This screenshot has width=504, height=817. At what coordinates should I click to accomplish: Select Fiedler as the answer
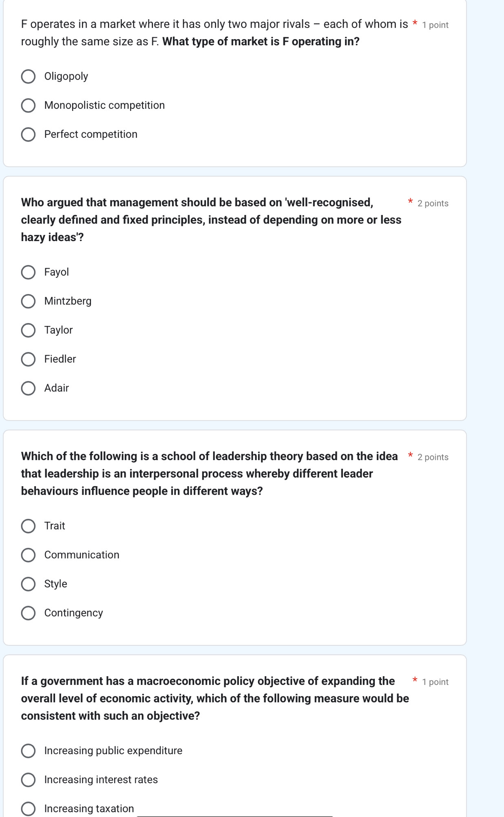(28, 359)
